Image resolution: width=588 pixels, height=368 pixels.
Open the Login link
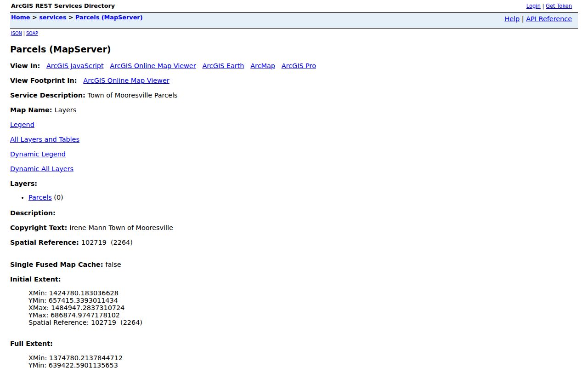[533, 6]
